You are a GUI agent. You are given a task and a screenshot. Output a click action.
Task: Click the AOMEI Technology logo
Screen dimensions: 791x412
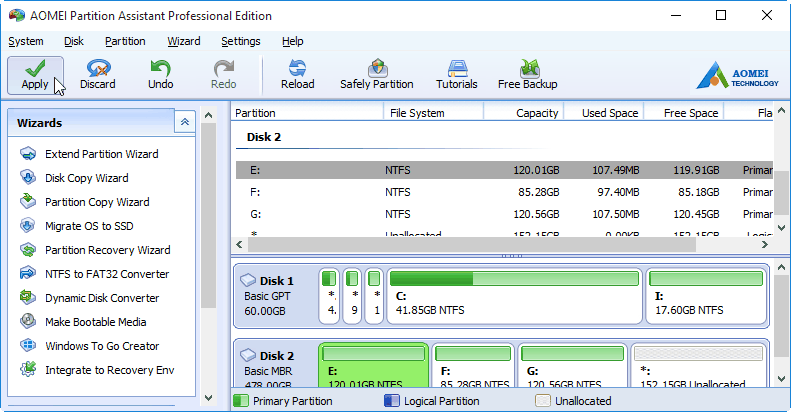point(737,75)
